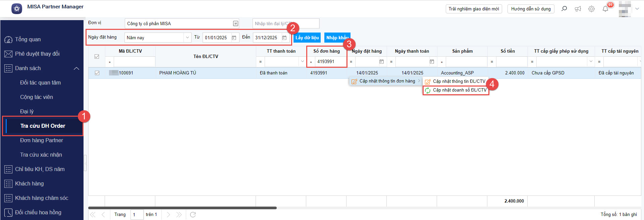Screen dimensions: 644x220
Task: Click Trải nghiệm giao diện mới button
Action: click(x=474, y=9)
